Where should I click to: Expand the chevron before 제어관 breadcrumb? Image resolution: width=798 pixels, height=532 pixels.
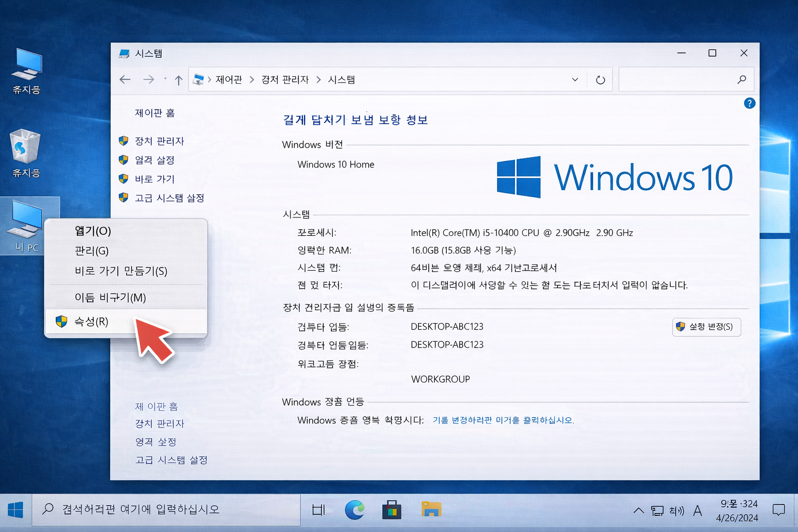click(x=209, y=79)
